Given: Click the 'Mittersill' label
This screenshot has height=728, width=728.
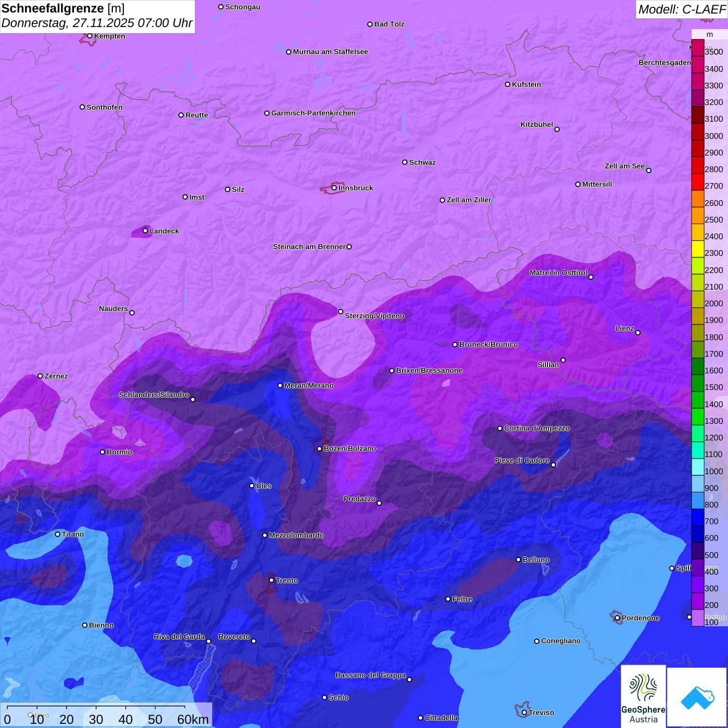Looking at the screenshot, I should 597,184.
